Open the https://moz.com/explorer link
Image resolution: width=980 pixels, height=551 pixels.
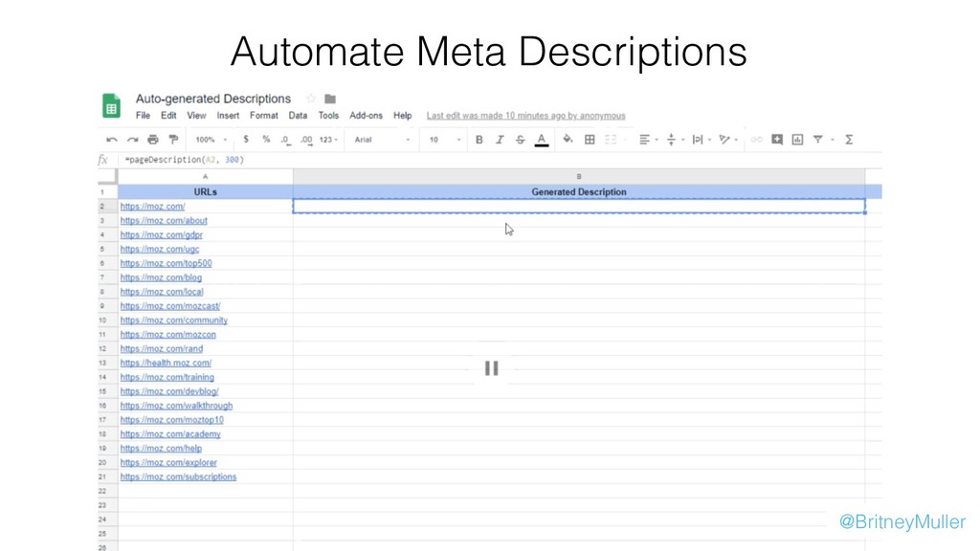pos(168,462)
